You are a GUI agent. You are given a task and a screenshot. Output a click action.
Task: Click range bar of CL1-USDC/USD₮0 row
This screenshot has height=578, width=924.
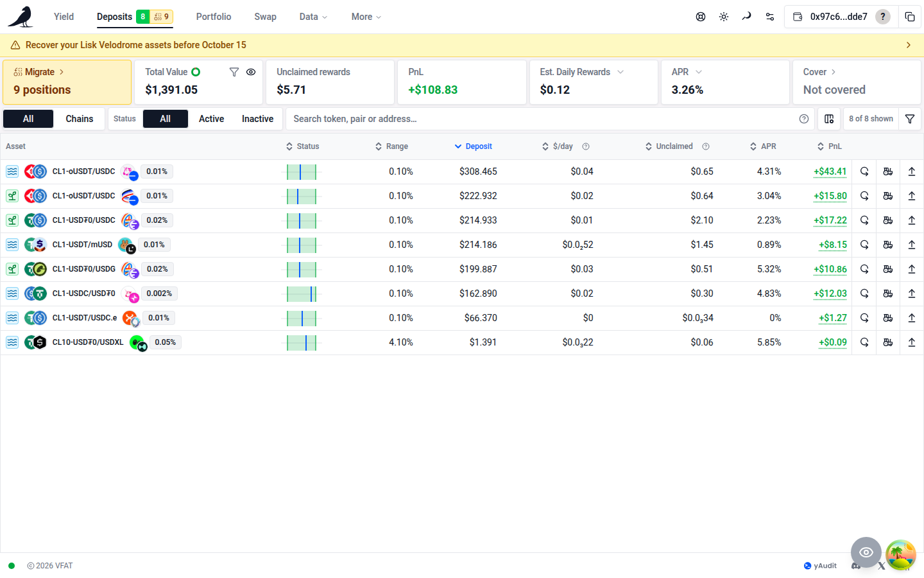click(302, 294)
